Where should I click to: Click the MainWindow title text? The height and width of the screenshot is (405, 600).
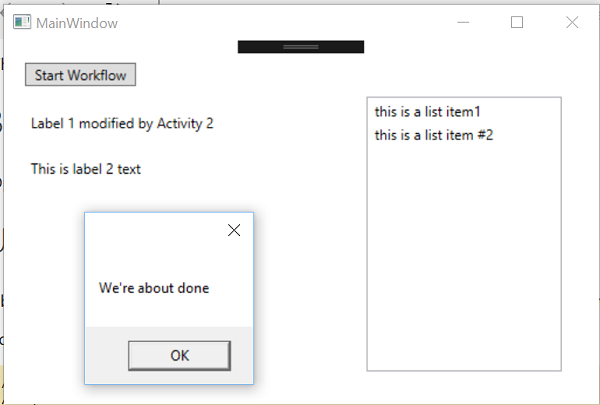click(x=77, y=23)
